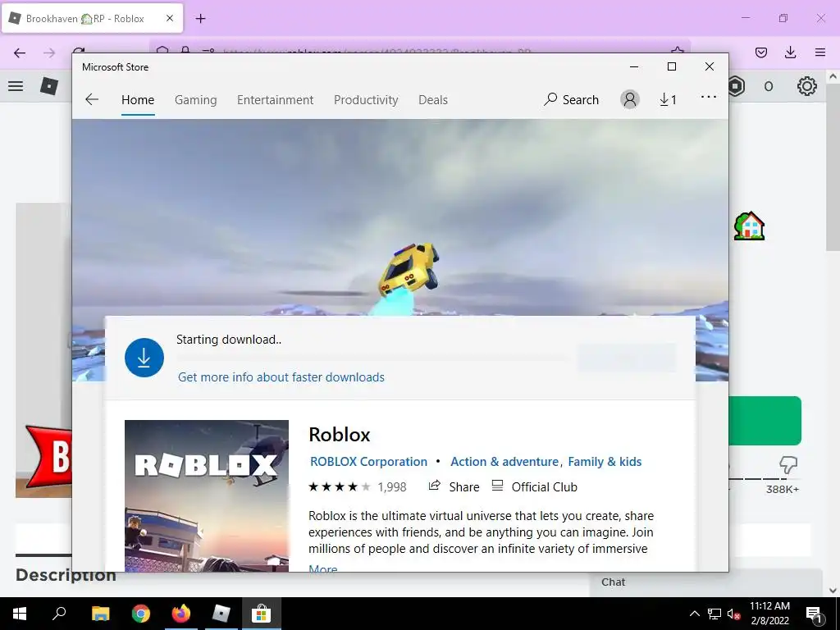This screenshot has height=630, width=840.
Task: Open Family & kids category link
Action: pyautogui.click(x=605, y=462)
